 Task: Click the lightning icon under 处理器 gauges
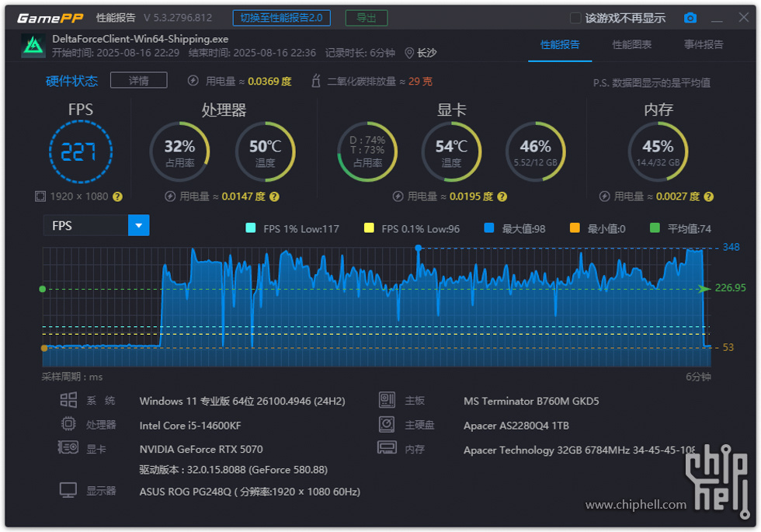(x=170, y=196)
